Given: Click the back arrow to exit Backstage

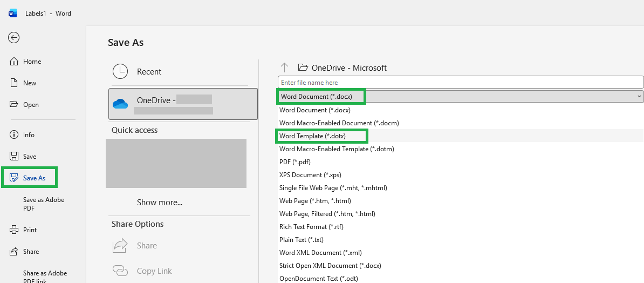Looking at the screenshot, I should tap(13, 38).
